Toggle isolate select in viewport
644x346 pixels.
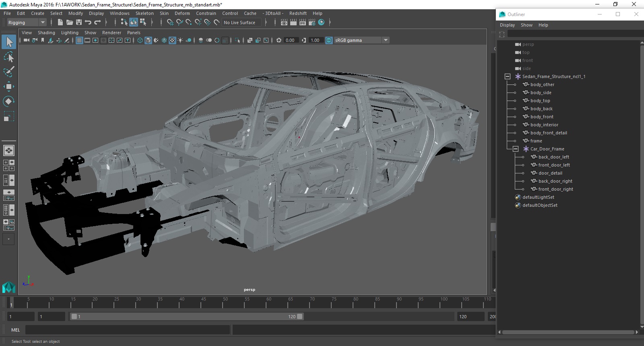coord(237,40)
